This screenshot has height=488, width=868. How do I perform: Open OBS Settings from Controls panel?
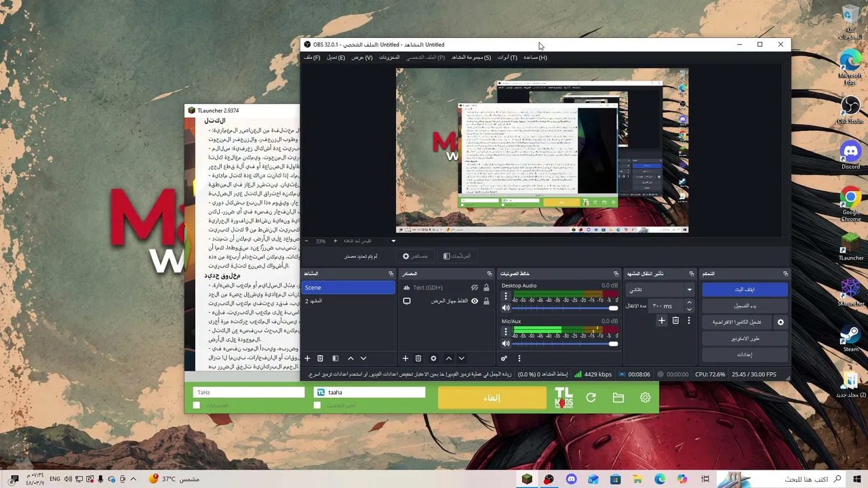[745, 354]
